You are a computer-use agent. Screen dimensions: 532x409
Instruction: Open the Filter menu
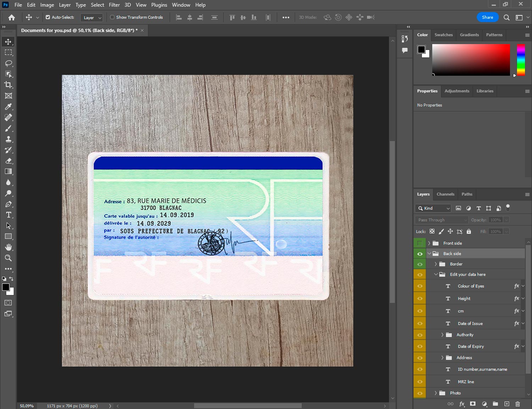114,5
